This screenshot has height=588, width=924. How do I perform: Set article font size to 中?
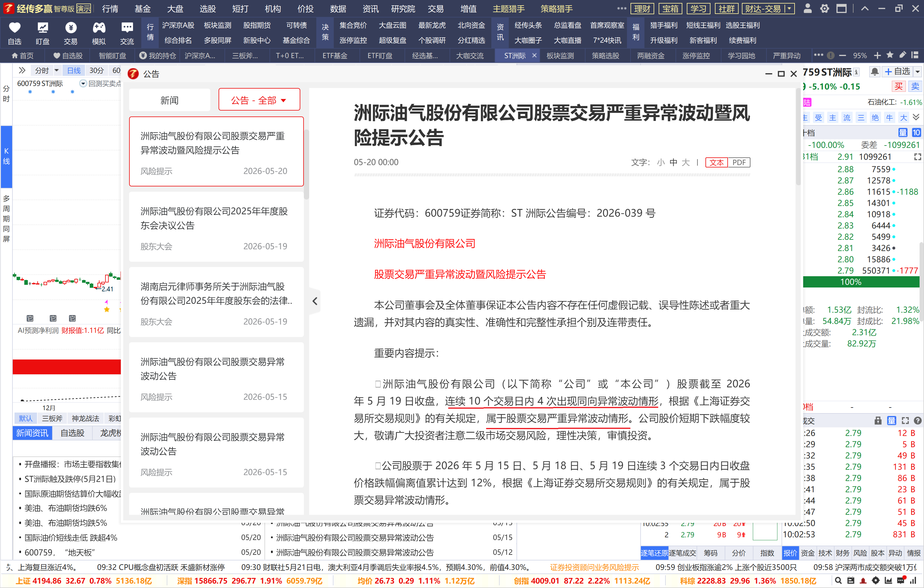tap(673, 162)
